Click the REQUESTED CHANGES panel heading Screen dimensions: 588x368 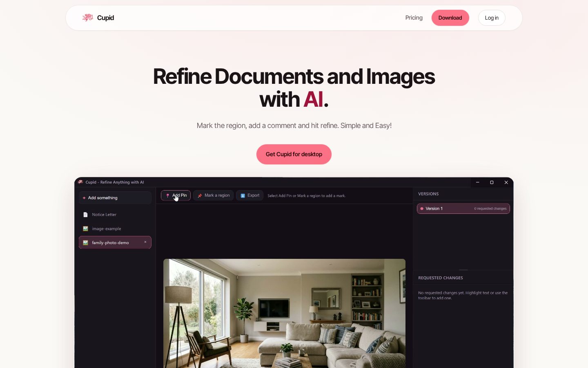(x=441, y=278)
